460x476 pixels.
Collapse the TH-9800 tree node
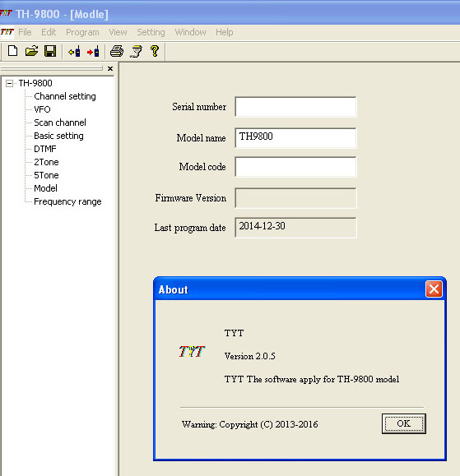(9, 83)
